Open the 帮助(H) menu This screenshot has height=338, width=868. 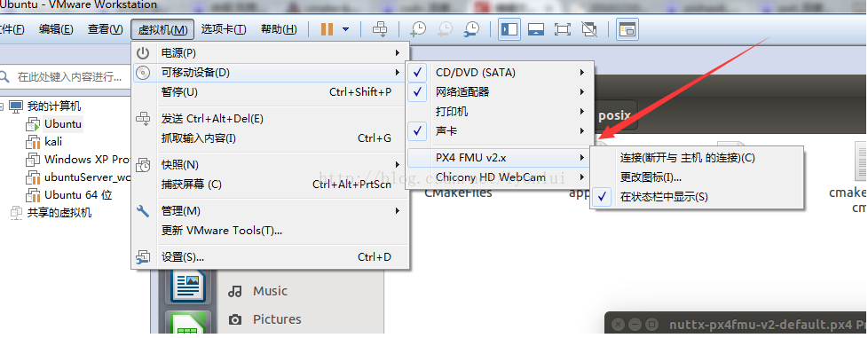[279, 29]
